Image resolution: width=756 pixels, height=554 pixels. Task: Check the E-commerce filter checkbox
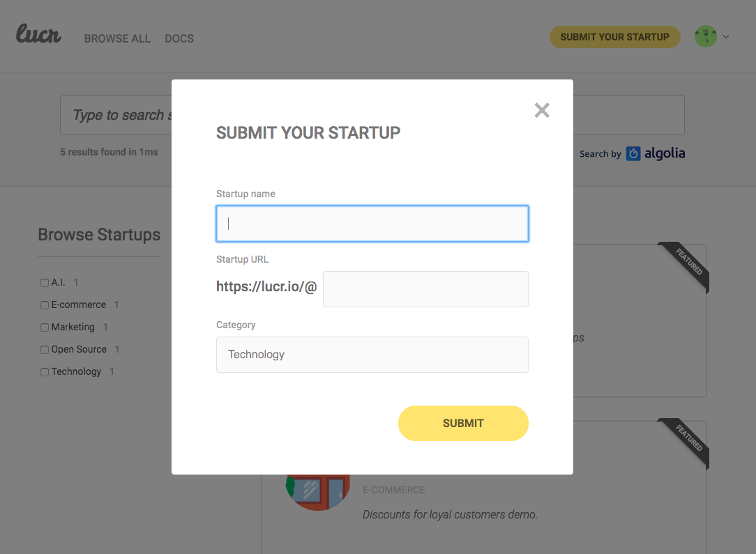pos(45,305)
